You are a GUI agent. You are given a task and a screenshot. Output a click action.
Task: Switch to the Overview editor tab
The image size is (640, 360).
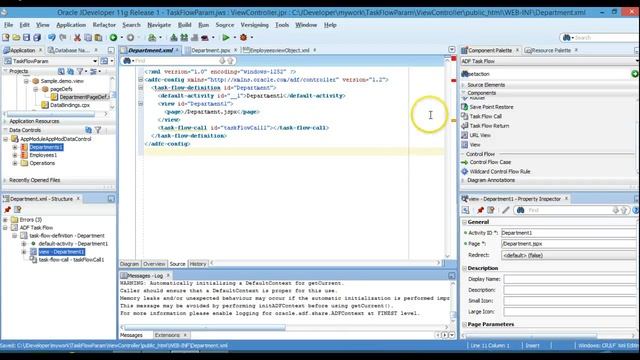tap(154, 264)
